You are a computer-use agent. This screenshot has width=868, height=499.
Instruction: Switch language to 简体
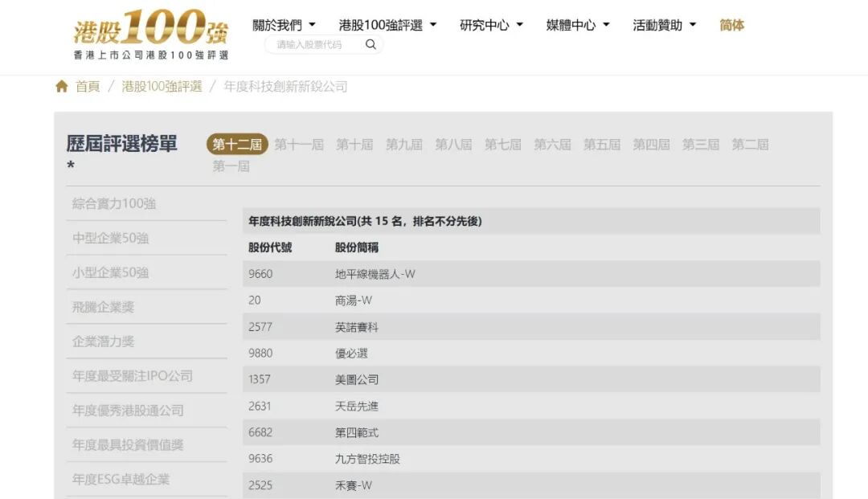pyautogui.click(x=731, y=25)
